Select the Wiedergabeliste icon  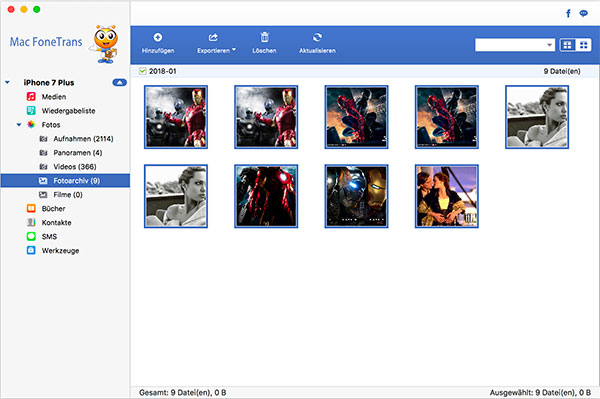point(31,111)
